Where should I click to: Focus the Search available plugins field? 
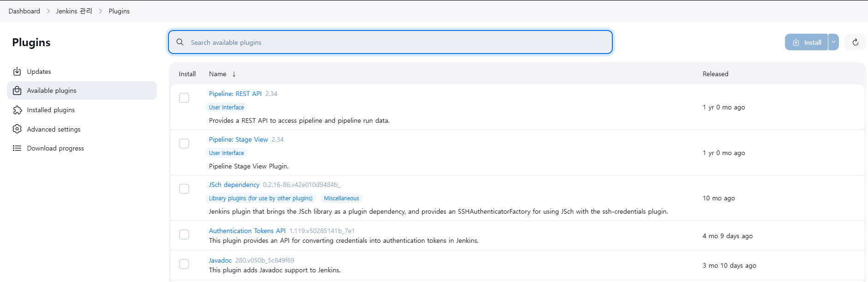coord(390,42)
